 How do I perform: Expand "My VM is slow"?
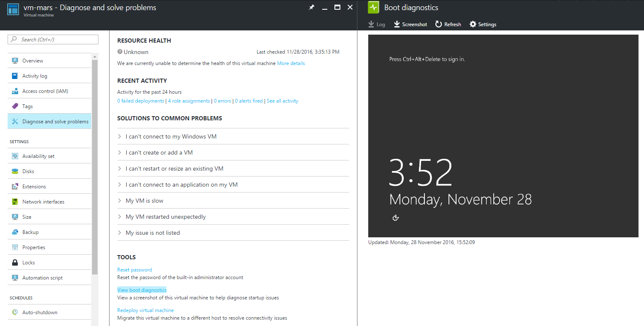233,201
